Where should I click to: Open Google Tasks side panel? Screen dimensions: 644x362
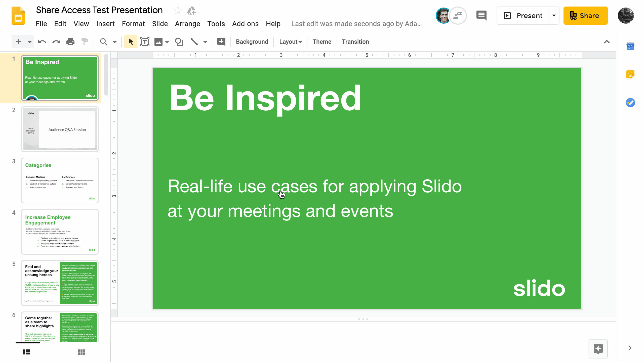click(x=630, y=103)
